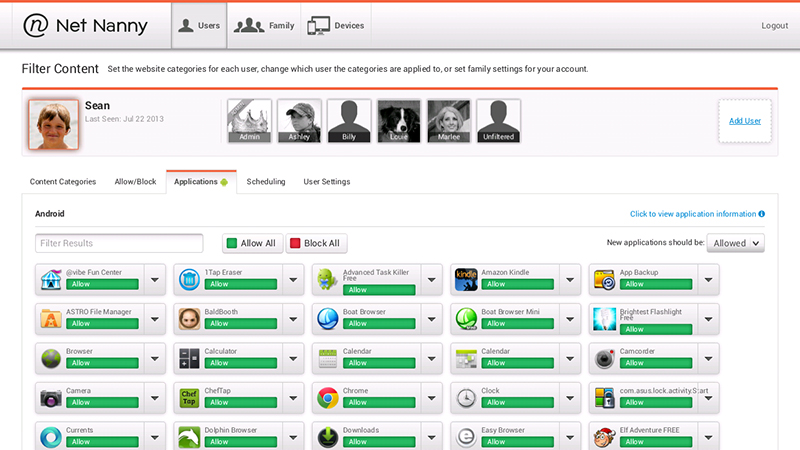This screenshot has height=450, width=800.
Task: Click the Clock app icon
Action: point(466,398)
